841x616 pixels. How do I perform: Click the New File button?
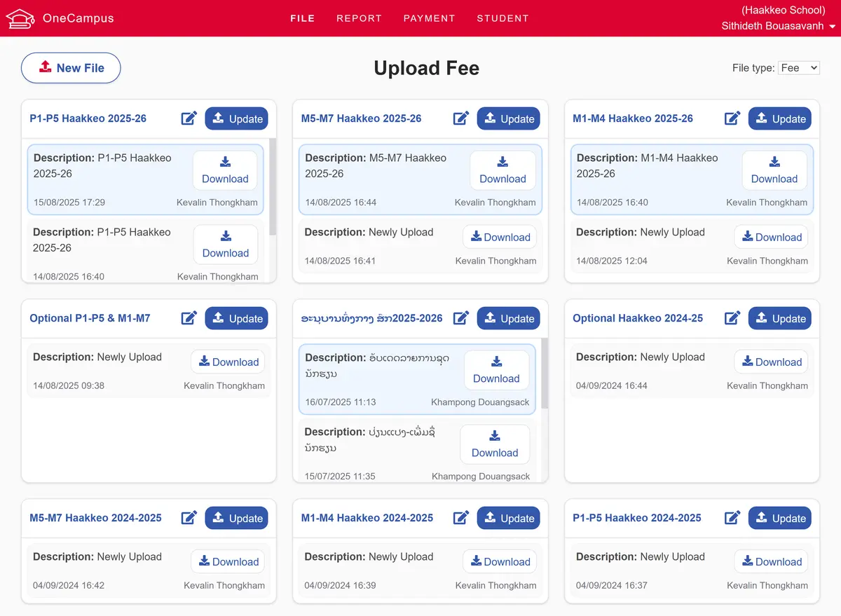(x=71, y=68)
